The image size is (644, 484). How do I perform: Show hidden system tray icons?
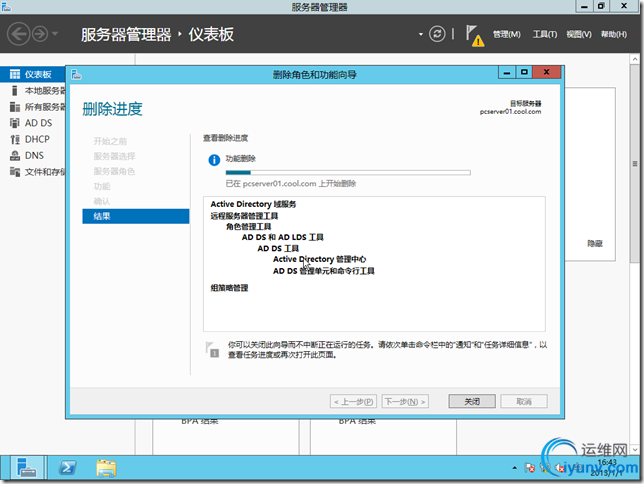pyautogui.click(x=514, y=468)
